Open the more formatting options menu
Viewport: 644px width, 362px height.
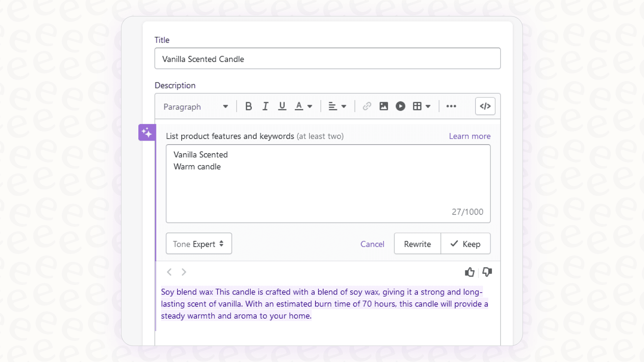click(451, 106)
